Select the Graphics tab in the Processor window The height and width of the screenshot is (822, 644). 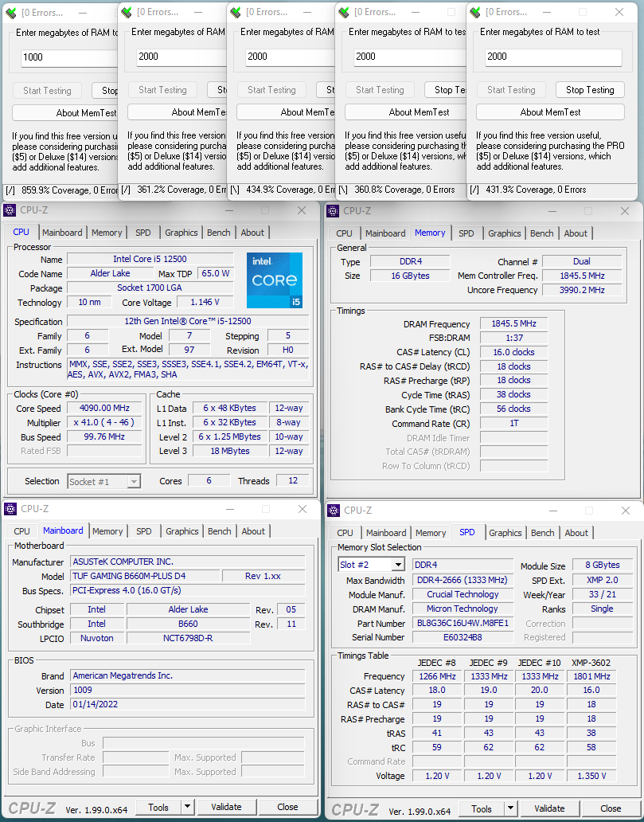(181, 233)
